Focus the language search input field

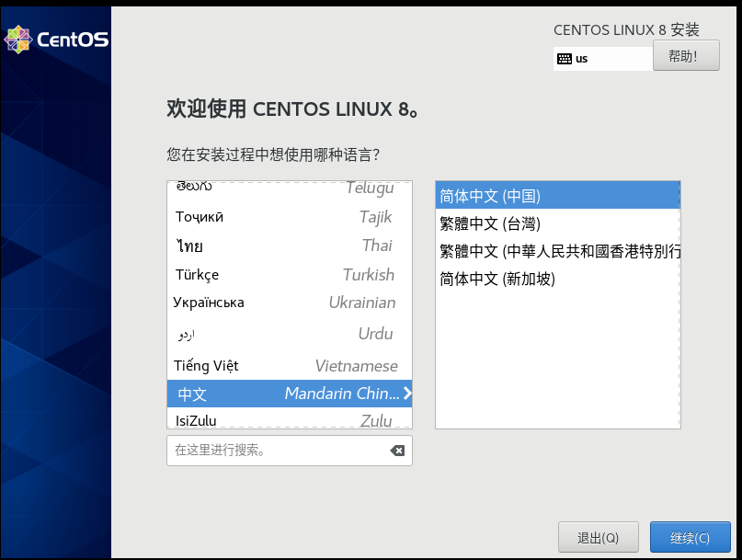click(x=290, y=451)
